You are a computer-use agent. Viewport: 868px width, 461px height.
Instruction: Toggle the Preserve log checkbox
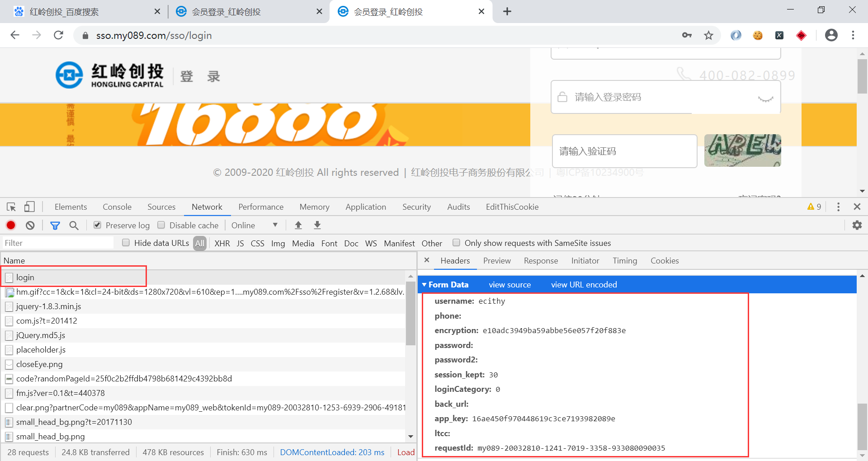coord(97,225)
